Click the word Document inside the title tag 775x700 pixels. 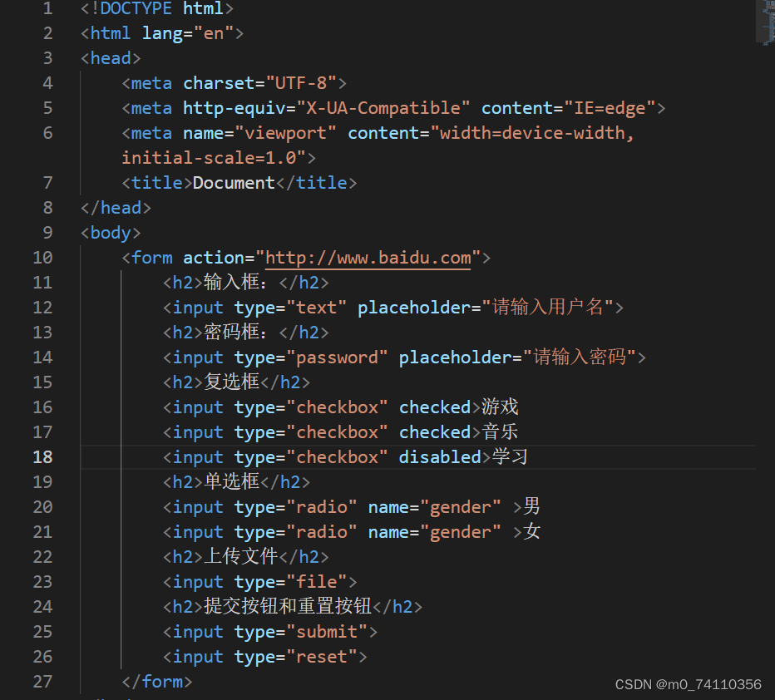pos(234,183)
